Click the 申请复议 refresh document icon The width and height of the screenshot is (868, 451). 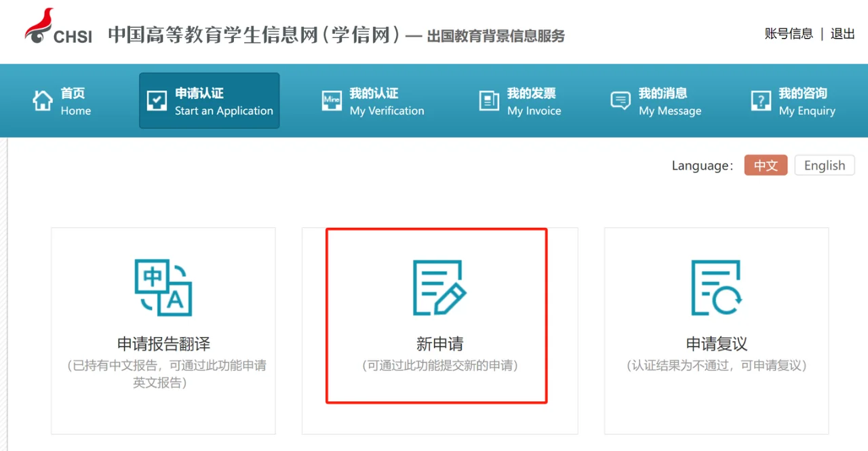tap(716, 288)
